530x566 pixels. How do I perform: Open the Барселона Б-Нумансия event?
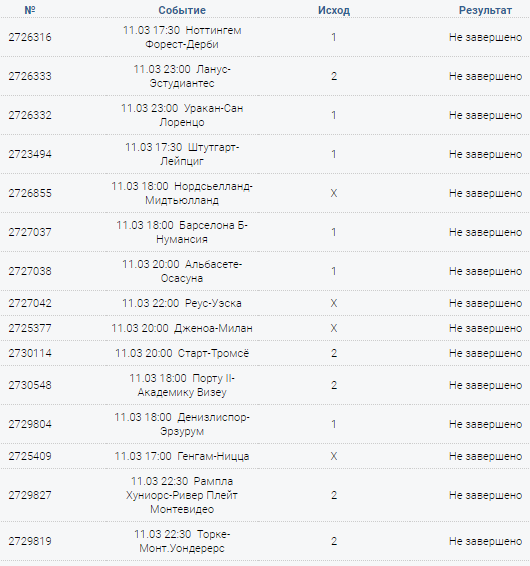[x=182, y=232]
